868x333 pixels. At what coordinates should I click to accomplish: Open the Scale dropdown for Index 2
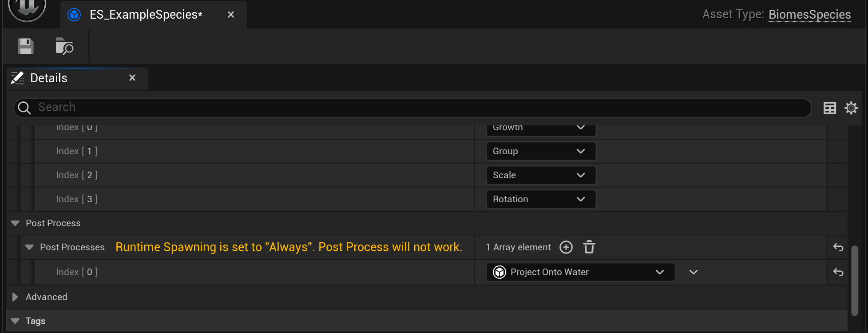click(x=540, y=175)
